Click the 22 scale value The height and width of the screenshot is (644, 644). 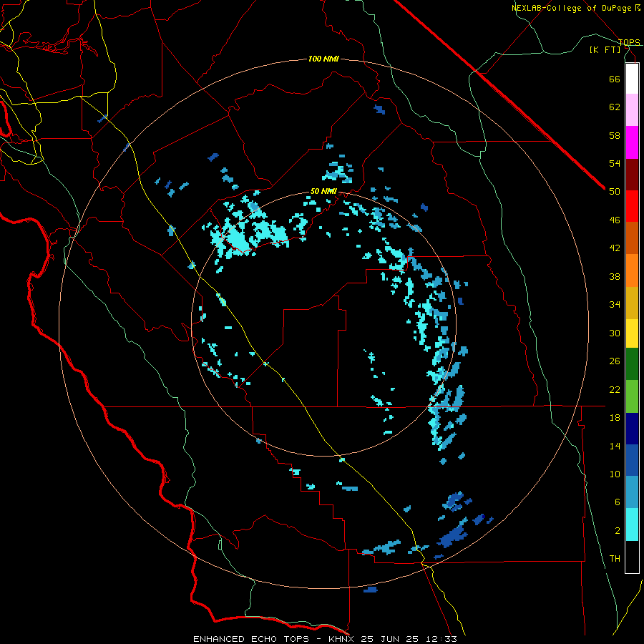coord(615,389)
